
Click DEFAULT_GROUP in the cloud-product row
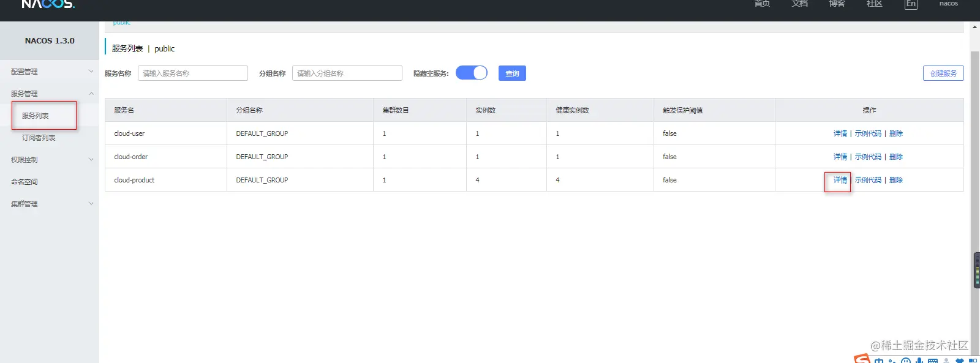click(x=262, y=180)
